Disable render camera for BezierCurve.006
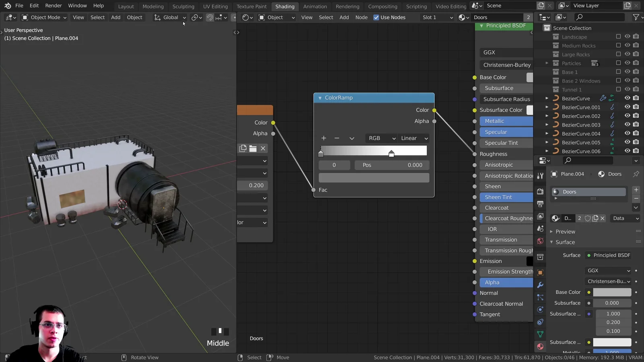 pyautogui.click(x=636, y=150)
